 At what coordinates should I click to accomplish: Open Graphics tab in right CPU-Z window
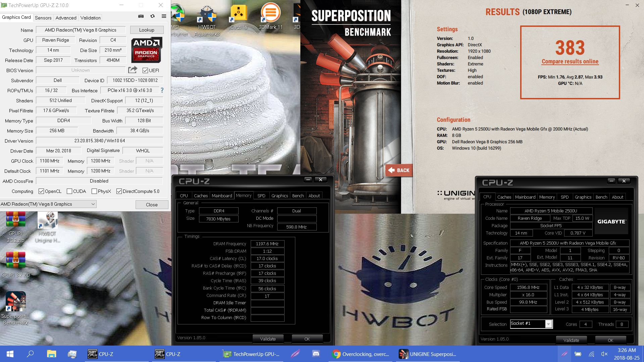(583, 197)
